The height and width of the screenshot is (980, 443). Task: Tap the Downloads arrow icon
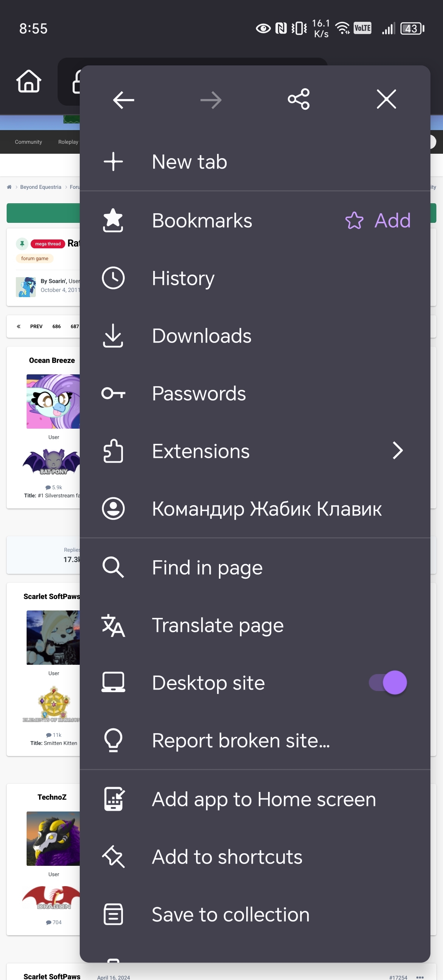point(113,336)
